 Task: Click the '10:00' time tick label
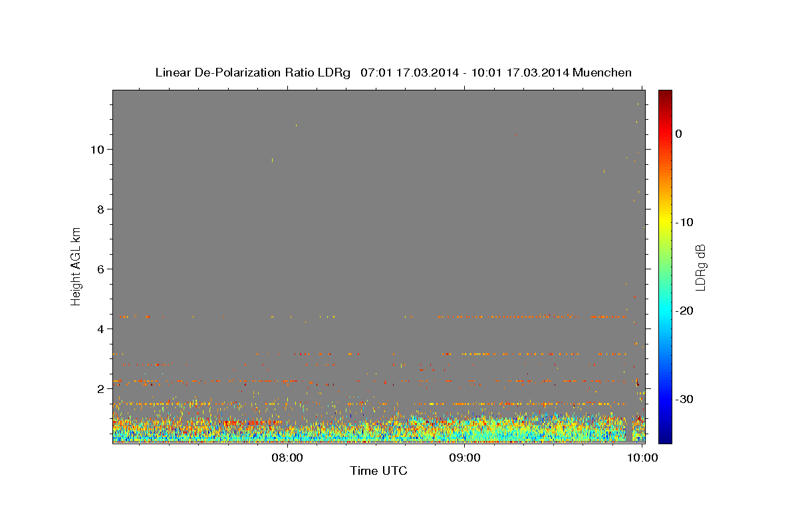641,458
